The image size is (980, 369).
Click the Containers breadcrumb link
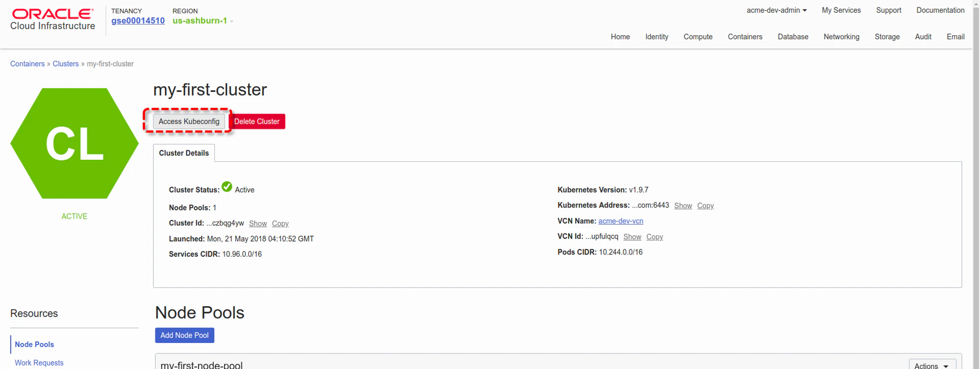tap(27, 64)
